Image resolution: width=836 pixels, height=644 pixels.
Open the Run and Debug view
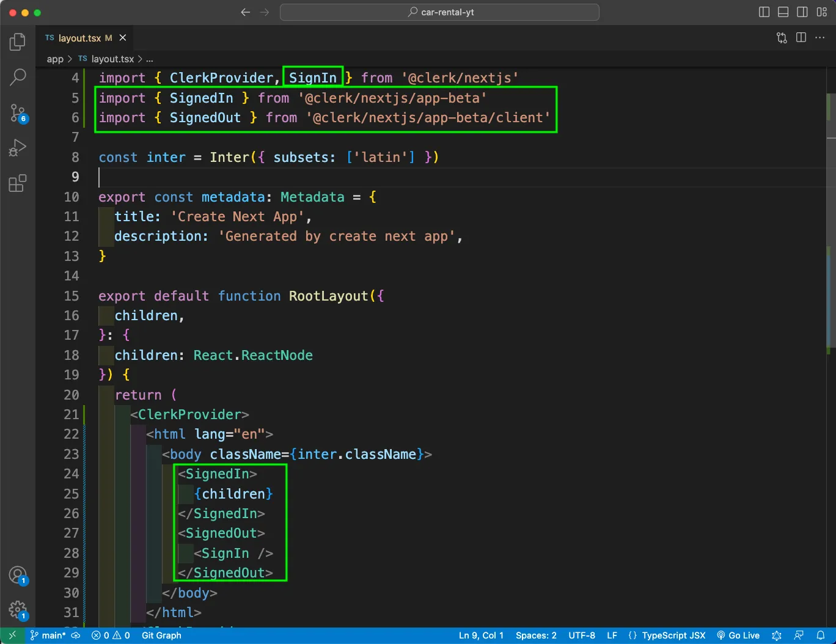18,148
